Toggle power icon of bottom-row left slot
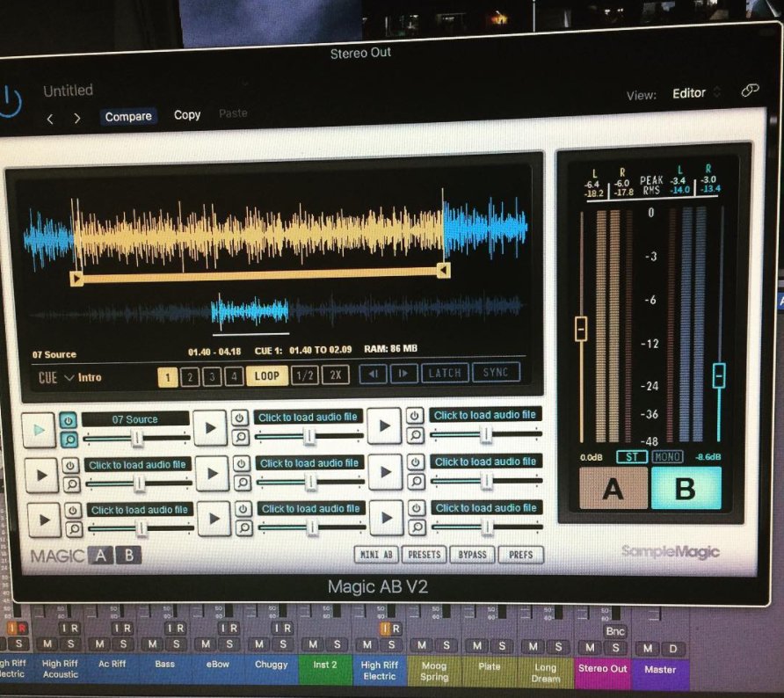 tap(73, 511)
